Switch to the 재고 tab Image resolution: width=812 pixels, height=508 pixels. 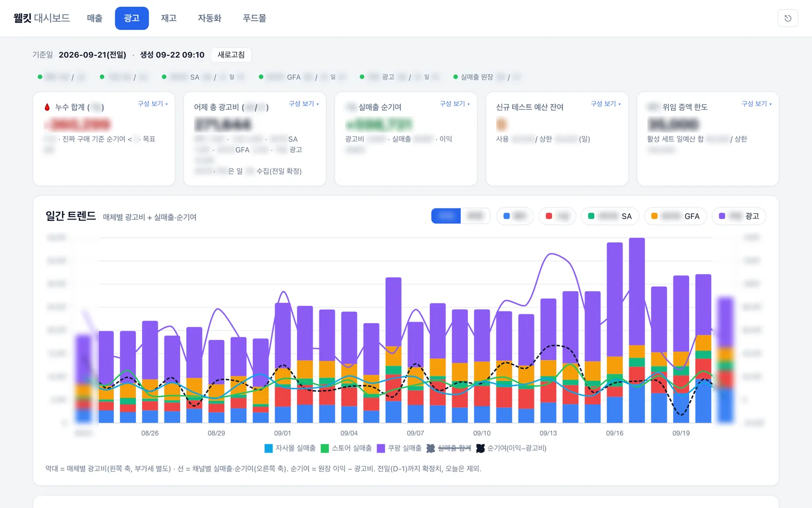[168, 18]
